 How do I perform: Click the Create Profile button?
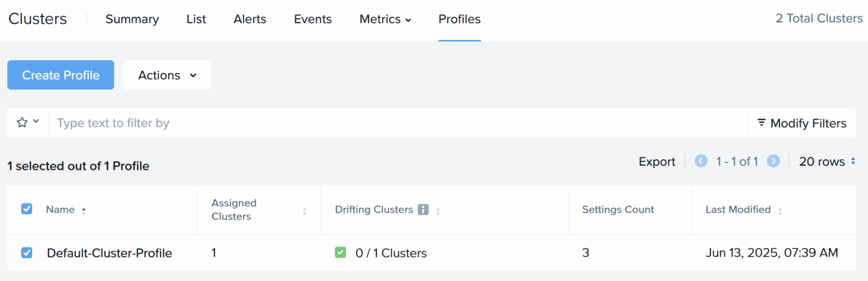60,75
